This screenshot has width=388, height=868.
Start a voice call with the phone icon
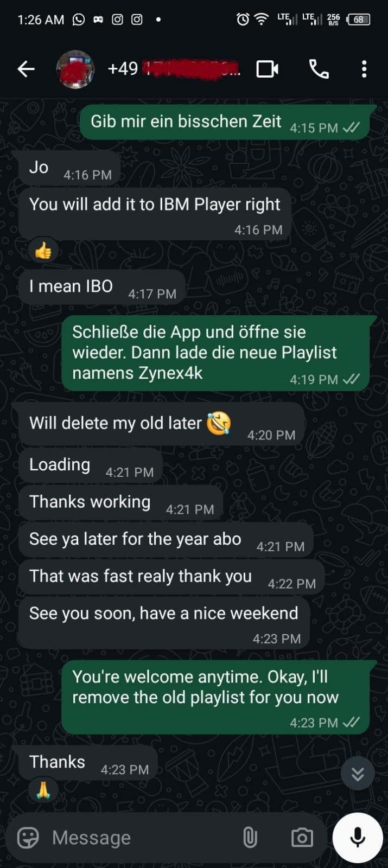click(x=319, y=69)
